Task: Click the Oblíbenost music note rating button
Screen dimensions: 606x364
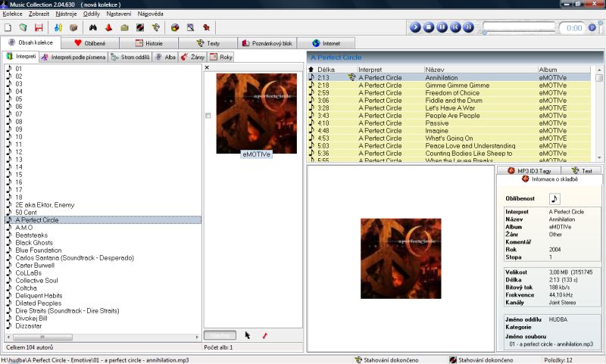Action: 554,198
